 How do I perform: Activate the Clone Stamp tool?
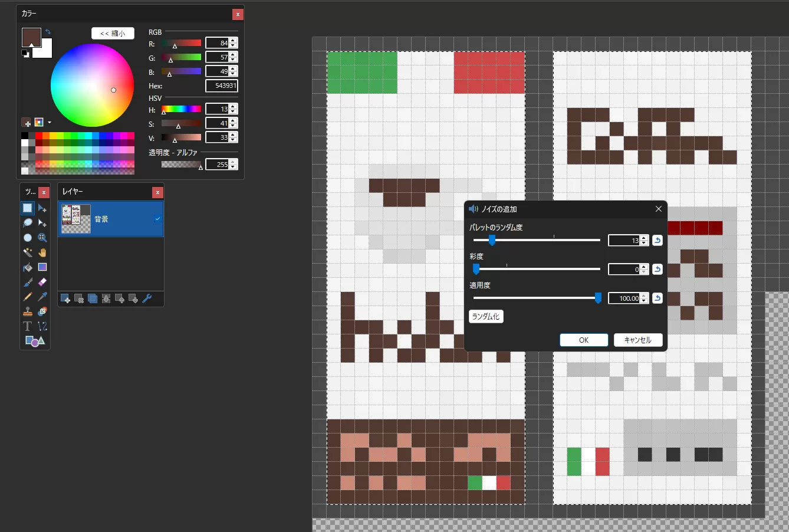(28, 311)
